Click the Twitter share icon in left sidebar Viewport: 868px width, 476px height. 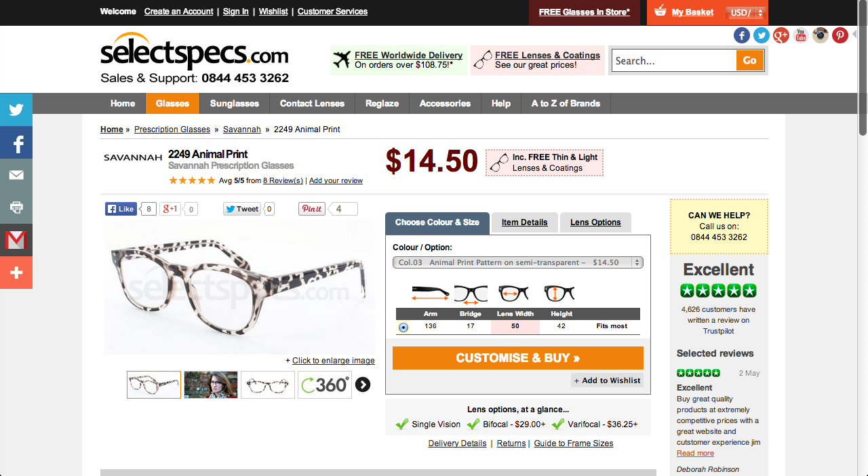coord(16,109)
